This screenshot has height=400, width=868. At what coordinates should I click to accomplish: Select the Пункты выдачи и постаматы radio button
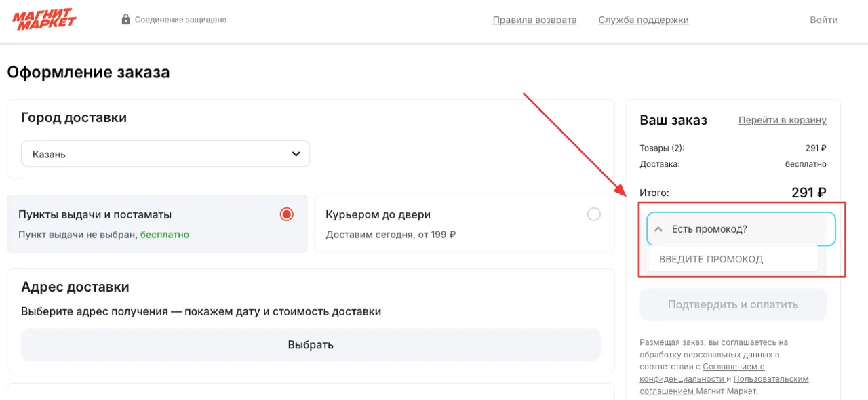point(287,214)
